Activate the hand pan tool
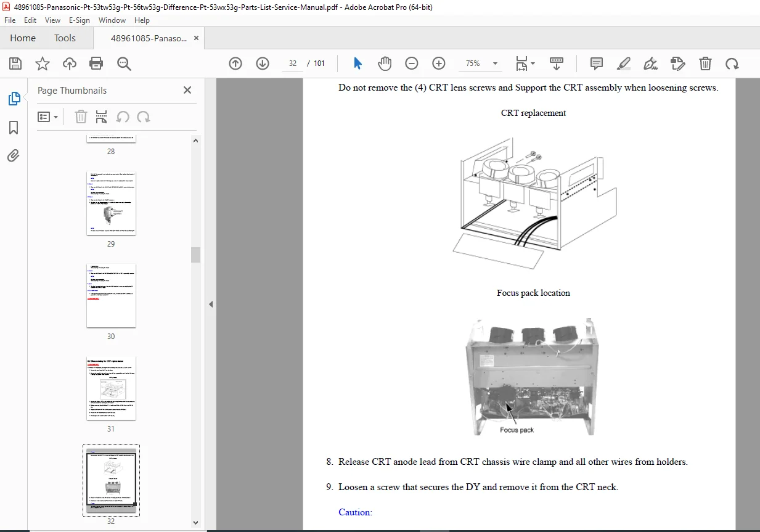Viewport: 760px width, 532px height. click(385, 63)
